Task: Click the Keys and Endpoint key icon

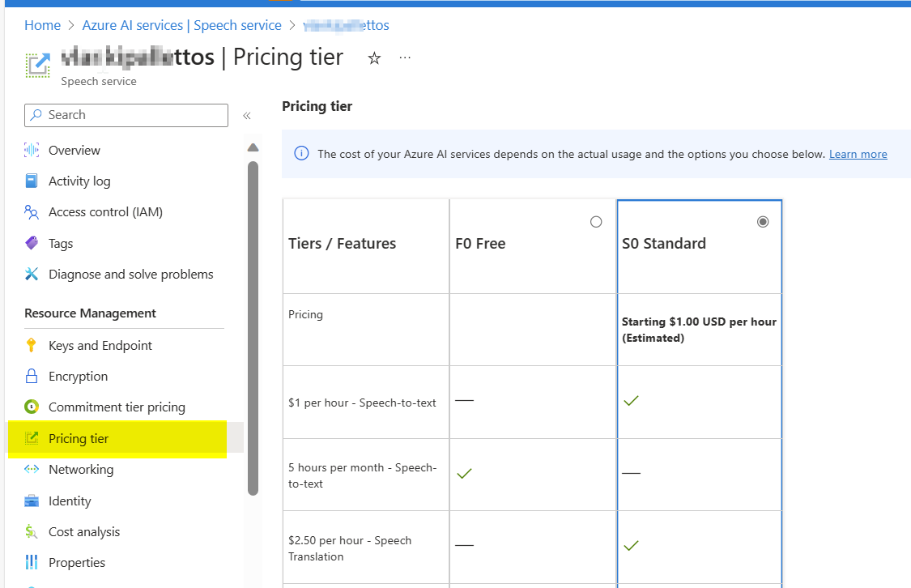Action: (x=32, y=345)
